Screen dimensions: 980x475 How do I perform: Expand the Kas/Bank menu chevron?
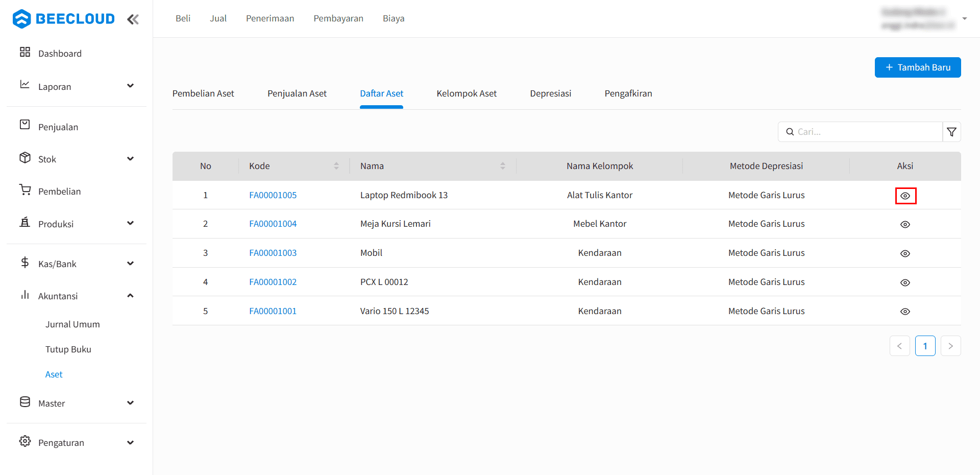coord(131,264)
